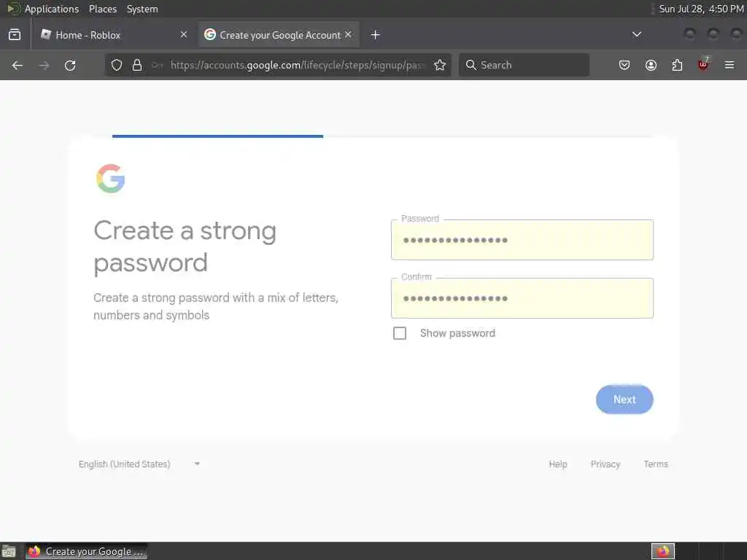Close the Home - Roblox tab
Image resolution: width=747 pixels, height=560 pixels.
[x=184, y=34]
